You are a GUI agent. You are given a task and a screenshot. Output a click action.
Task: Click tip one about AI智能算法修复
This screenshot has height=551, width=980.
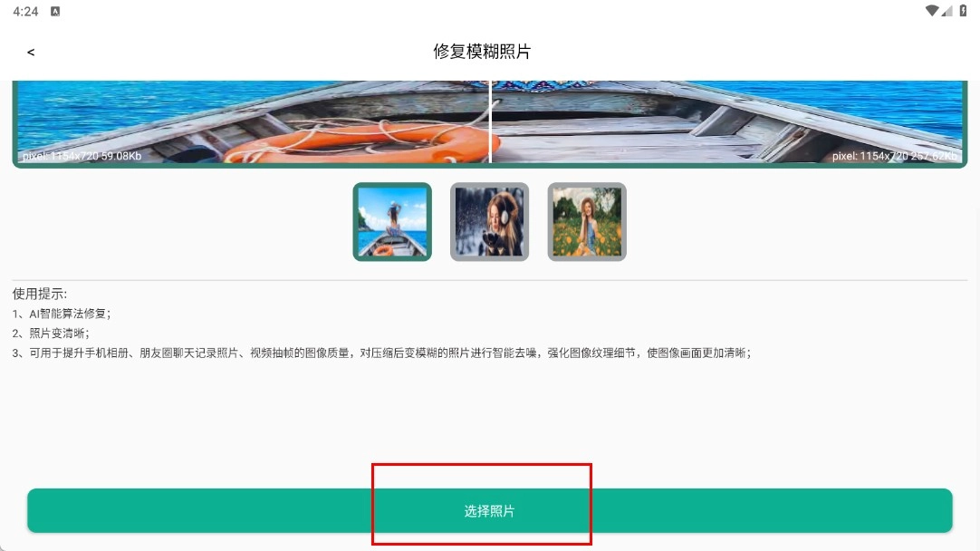point(62,314)
